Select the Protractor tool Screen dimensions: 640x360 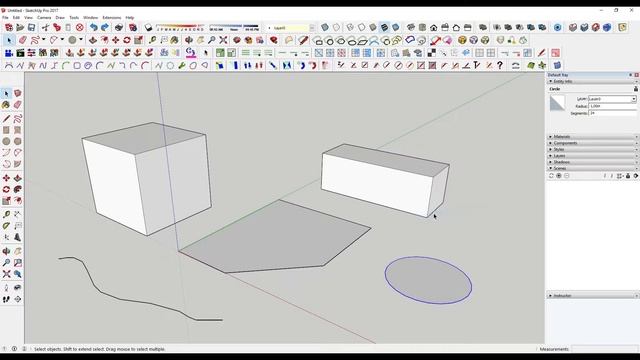point(6,226)
